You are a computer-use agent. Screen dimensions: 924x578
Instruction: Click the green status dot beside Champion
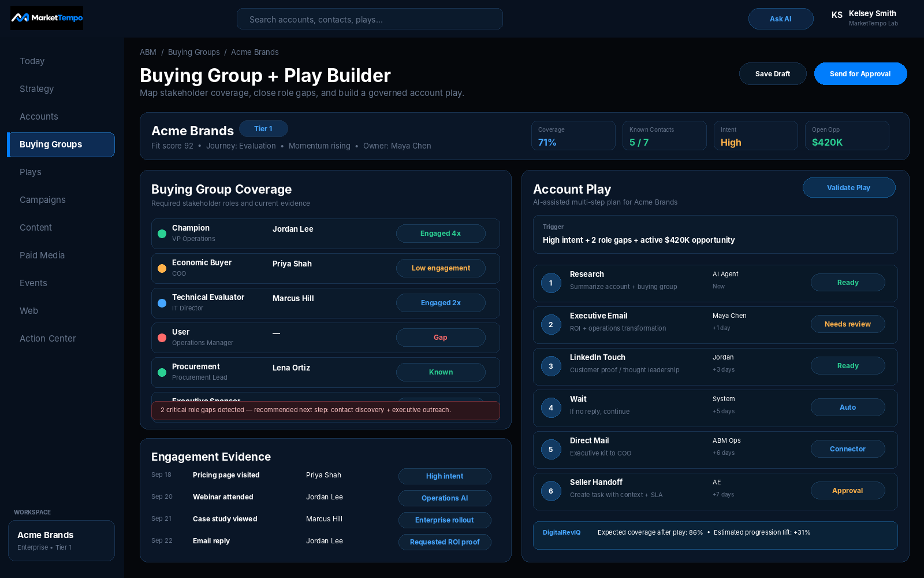(x=162, y=234)
